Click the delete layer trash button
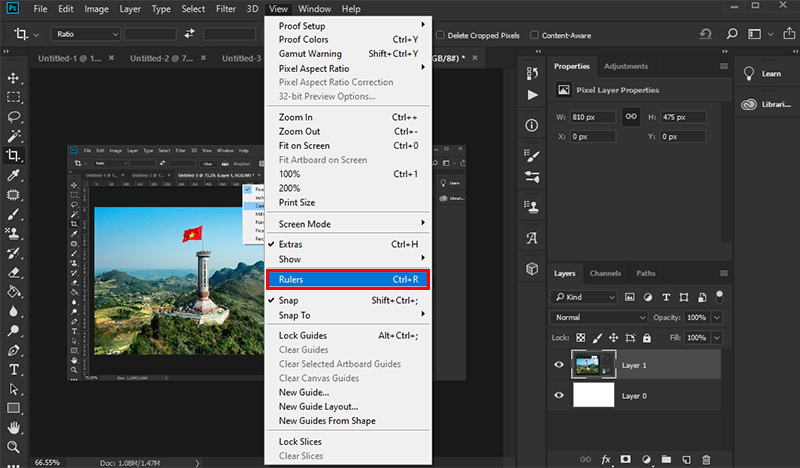This screenshot has height=468, width=800. [706, 459]
